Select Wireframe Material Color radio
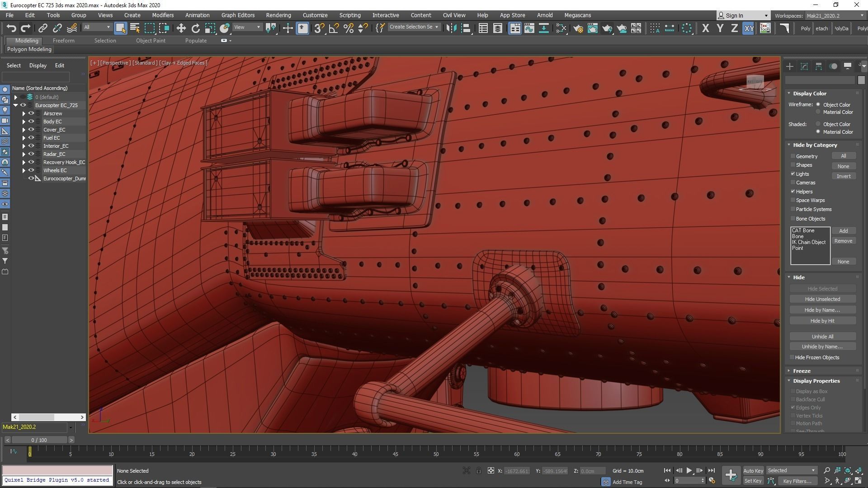Screen dimensions: 868x488 click(x=818, y=112)
